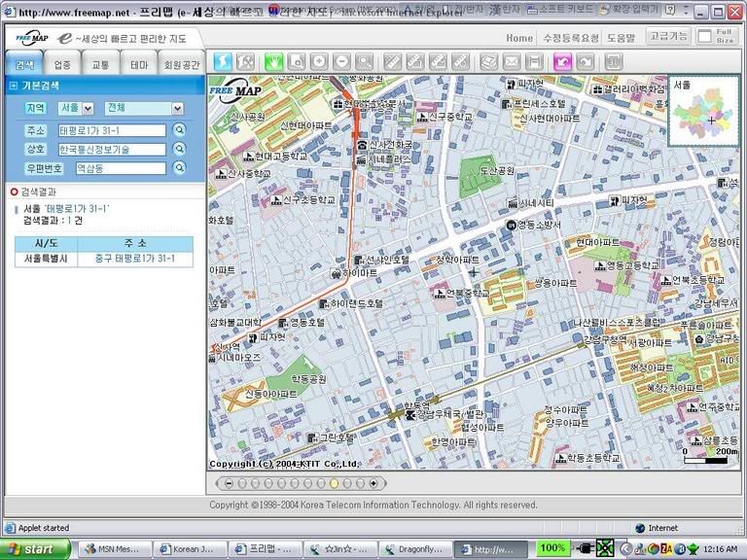Image resolution: width=747 pixels, height=560 pixels.
Task: Focus the 주소 address input field
Action: 112,130
